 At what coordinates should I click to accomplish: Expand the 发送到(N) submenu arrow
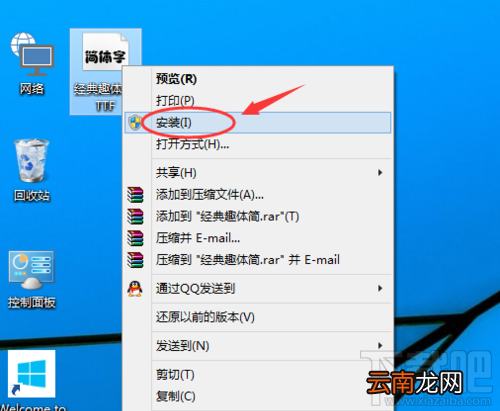pos(380,346)
